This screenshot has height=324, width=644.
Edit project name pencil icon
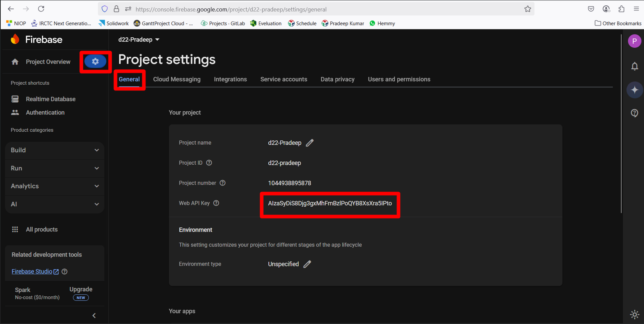point(310,143)
